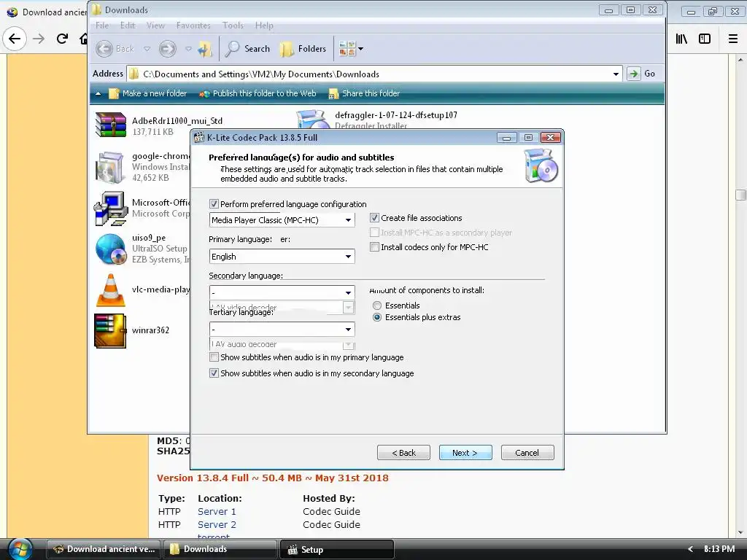Click the Forward arrow icon in Downloads toolbar
The width and height of the screenshot is (747, 560).
click(167, 49)
